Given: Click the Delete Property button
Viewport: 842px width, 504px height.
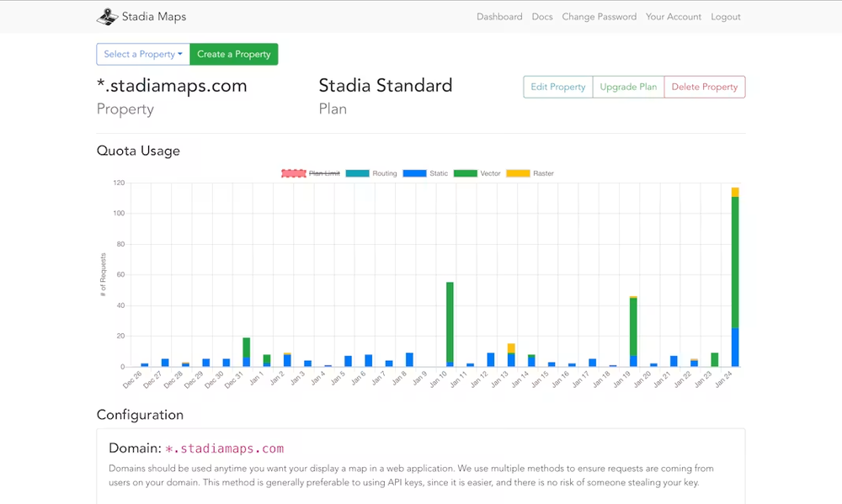Looking at the screenshot, I should click(705, 87).
